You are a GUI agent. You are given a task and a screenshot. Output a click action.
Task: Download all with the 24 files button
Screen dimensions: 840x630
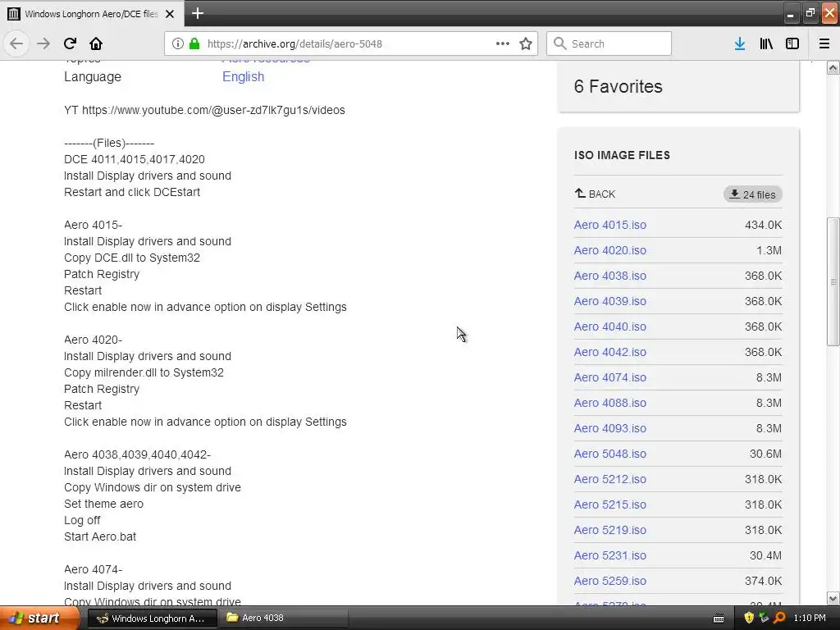tap(753, 194)
